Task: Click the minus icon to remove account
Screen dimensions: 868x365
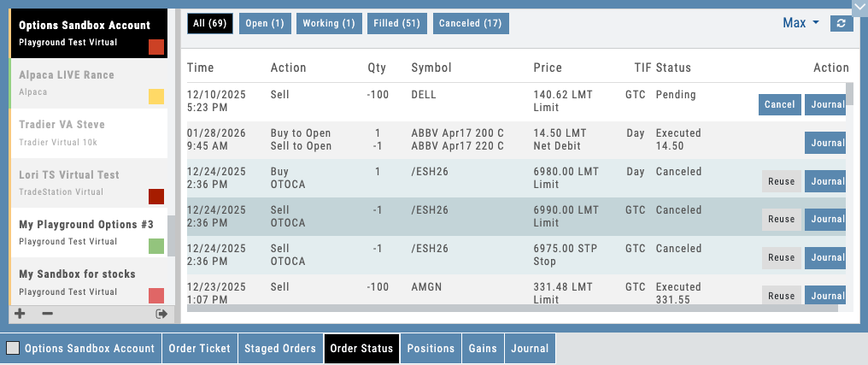Action: [47, 314]
